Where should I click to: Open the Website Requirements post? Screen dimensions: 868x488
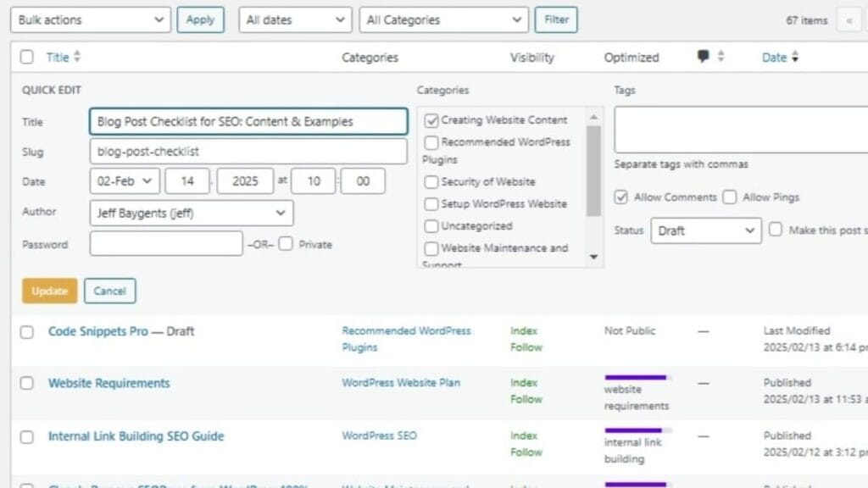pyautogui.click(x=108, y=383)
